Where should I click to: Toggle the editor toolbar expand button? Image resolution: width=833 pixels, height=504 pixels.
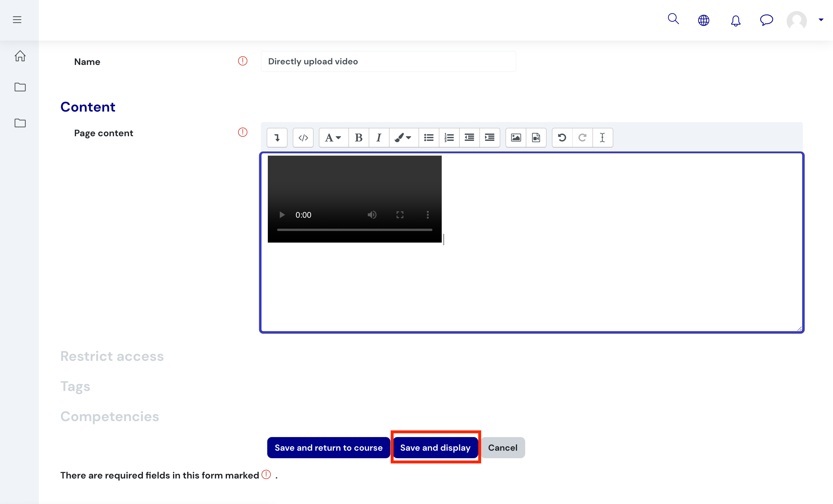(277, 138)
